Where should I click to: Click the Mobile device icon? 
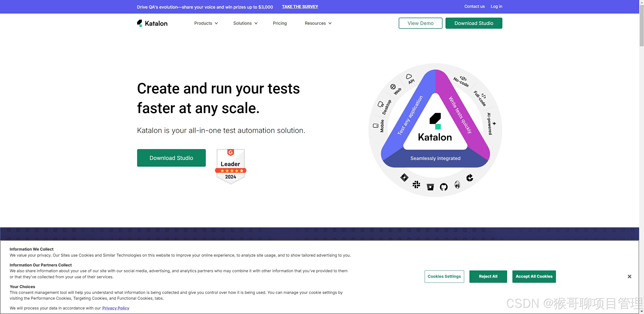(375, 126)
